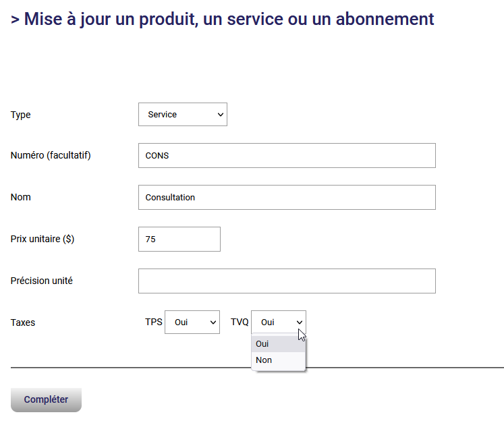The width and height of the screenshot is (504, 423).
Task: Click the "Taxes" row label
Action: 23,322
